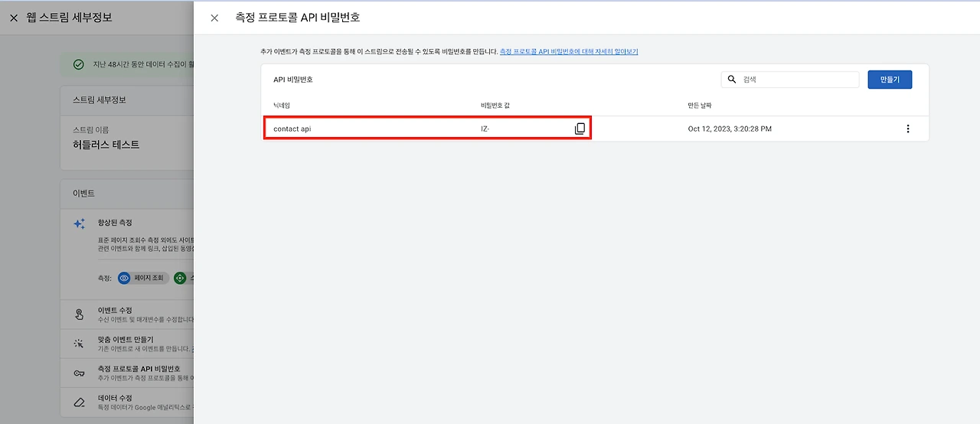Click the custom event cursor spark icon
Screen dimensions: 980x424
click(x=79, y=344)
